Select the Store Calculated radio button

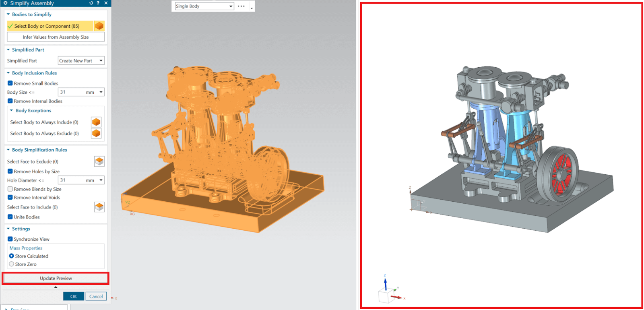11,256
